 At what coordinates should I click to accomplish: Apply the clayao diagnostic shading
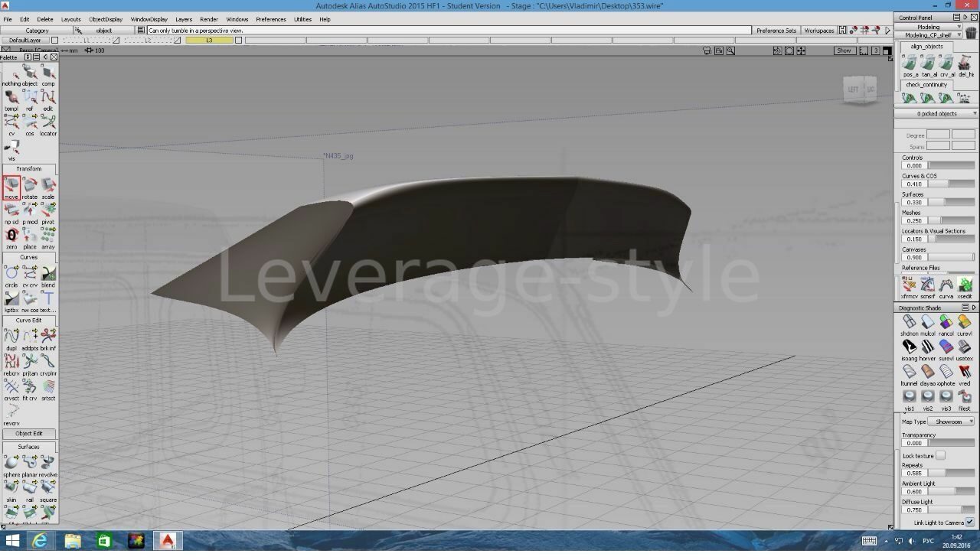click(927, 373)
